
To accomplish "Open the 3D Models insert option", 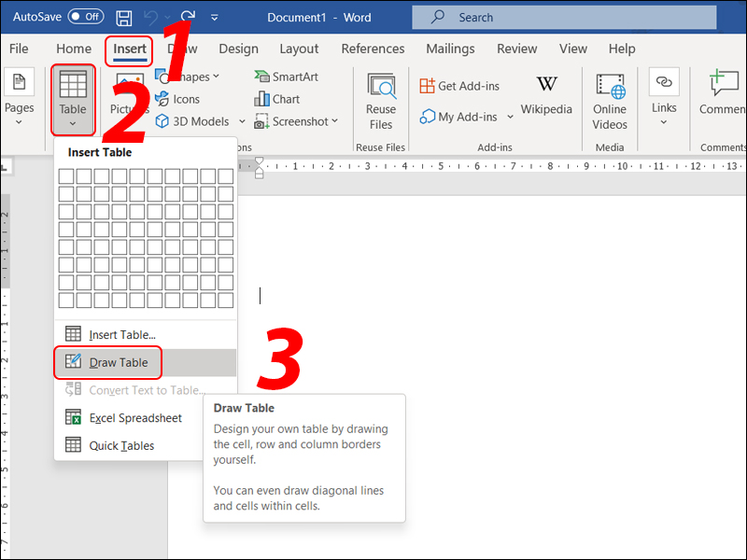I will pyautogui.click(x=192, y=121).
